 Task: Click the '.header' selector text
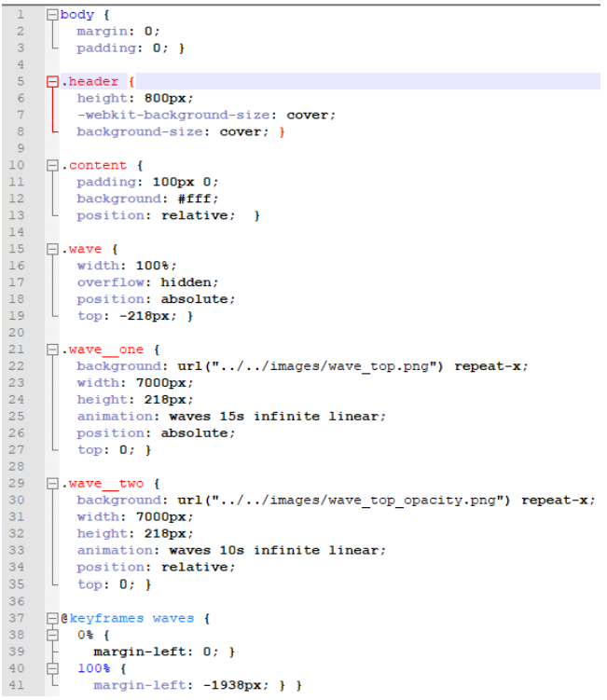point(90,82)
